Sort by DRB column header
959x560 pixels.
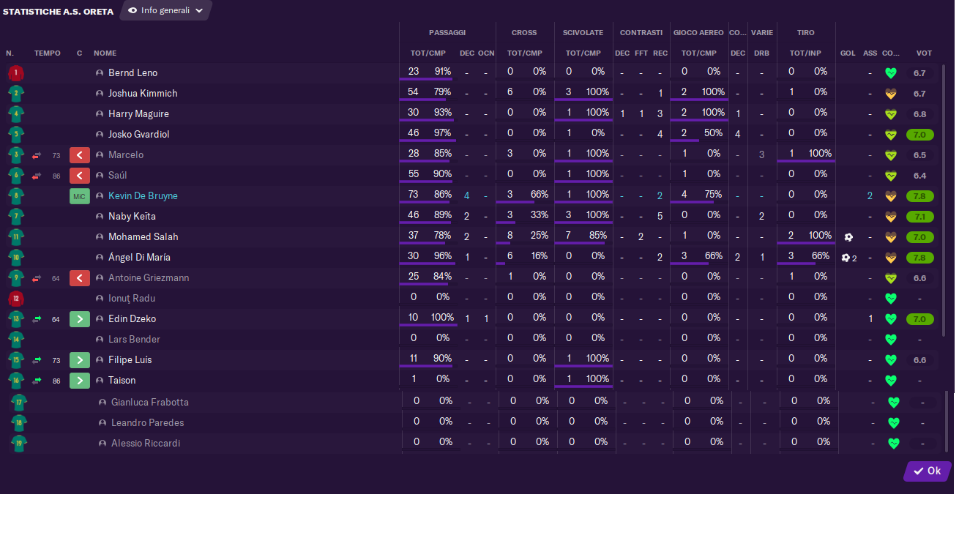tap(761, 53)
